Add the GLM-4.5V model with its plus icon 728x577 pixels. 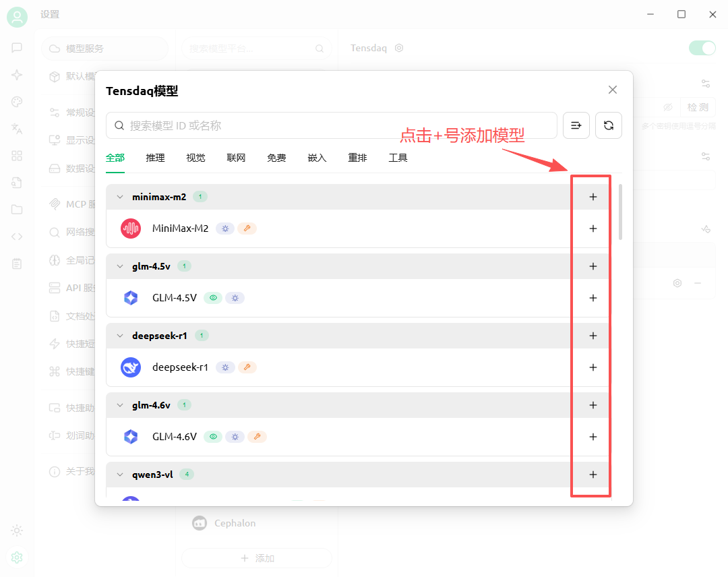593,298
